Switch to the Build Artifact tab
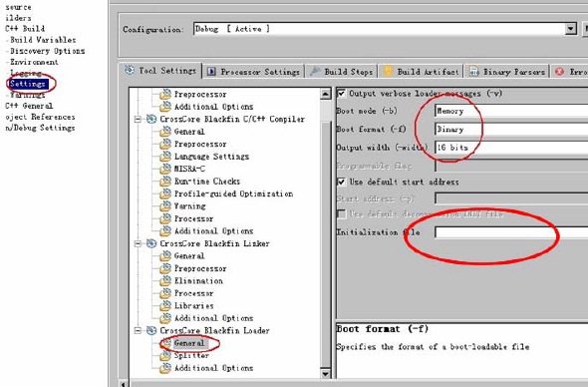This screenshot has height=387, width=588. click(422, 72)
